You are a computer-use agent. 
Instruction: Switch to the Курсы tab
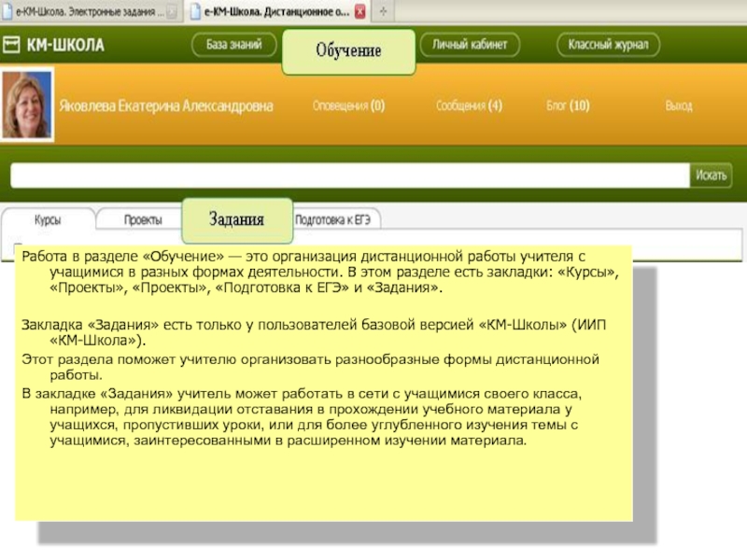[48, 220]
